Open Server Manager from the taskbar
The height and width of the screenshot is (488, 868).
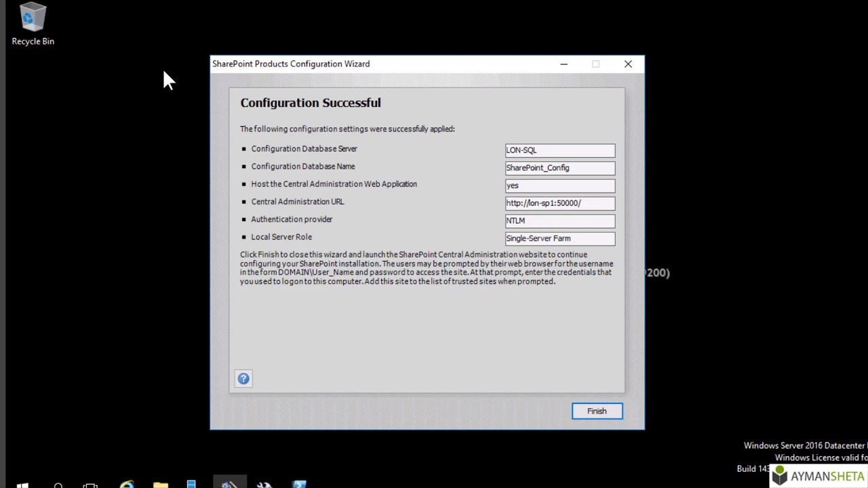[191, 484]
